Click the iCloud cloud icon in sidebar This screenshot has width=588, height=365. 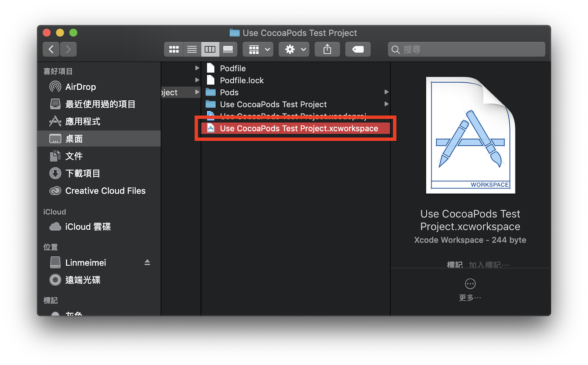tap(55, 227)
